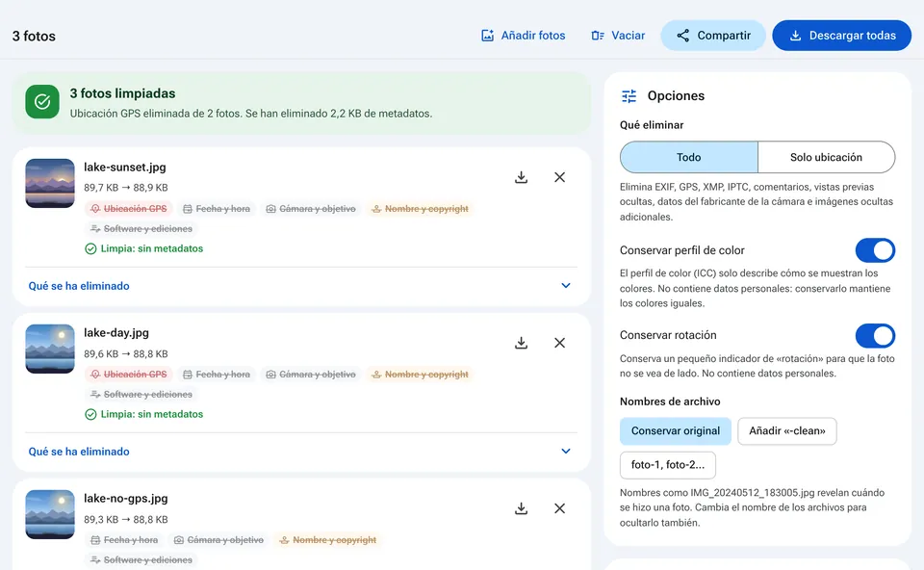The width and height of the screenshot is (924, 570).
Task: Expand Qué se ha eliminado for lake-day.jpg
Action: point(300,452)
